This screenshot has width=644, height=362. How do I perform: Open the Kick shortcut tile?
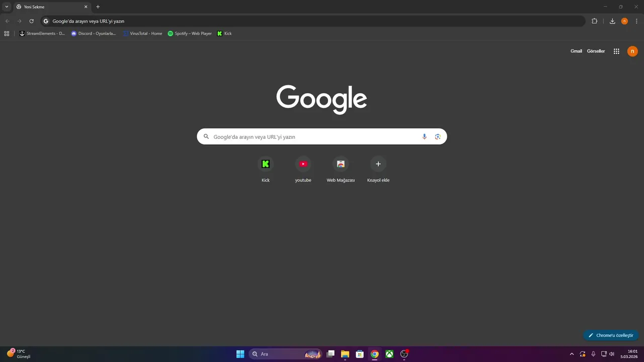tap(266, 169)
